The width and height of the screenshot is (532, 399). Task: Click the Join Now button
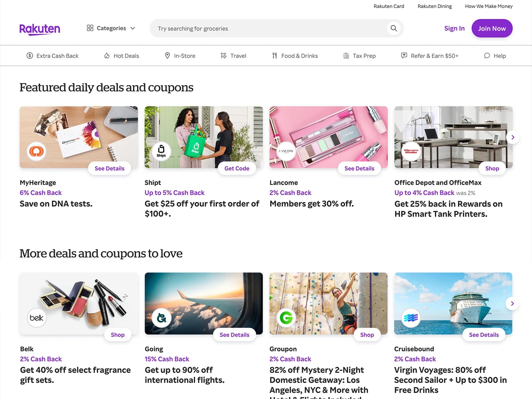(492, 28)
